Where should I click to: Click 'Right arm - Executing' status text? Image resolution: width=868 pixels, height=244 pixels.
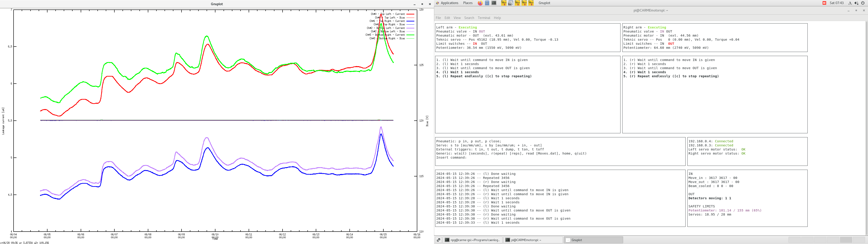645,27
